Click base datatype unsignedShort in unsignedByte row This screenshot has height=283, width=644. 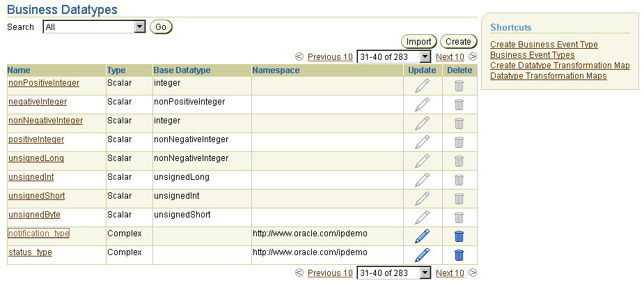click(x=182, y=215)
